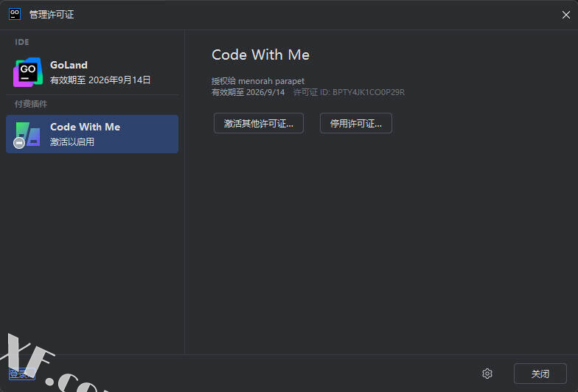Click the 授权给 menorah parapet text
578x392 pixels.
(x=258, y=81)
